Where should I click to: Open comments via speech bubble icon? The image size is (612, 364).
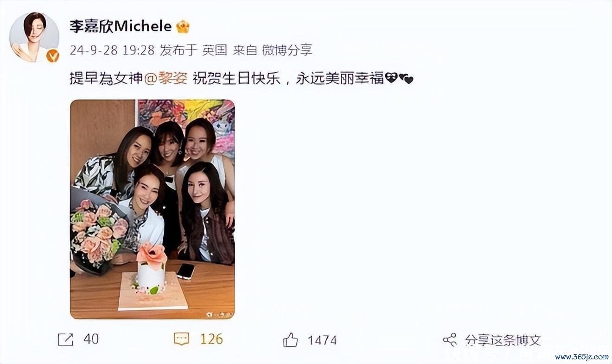[x=181, y=339]
